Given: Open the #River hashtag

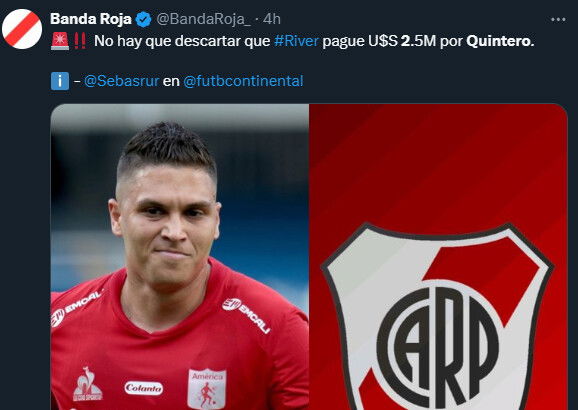Looking at the screenshot, I should click(296, 41).
